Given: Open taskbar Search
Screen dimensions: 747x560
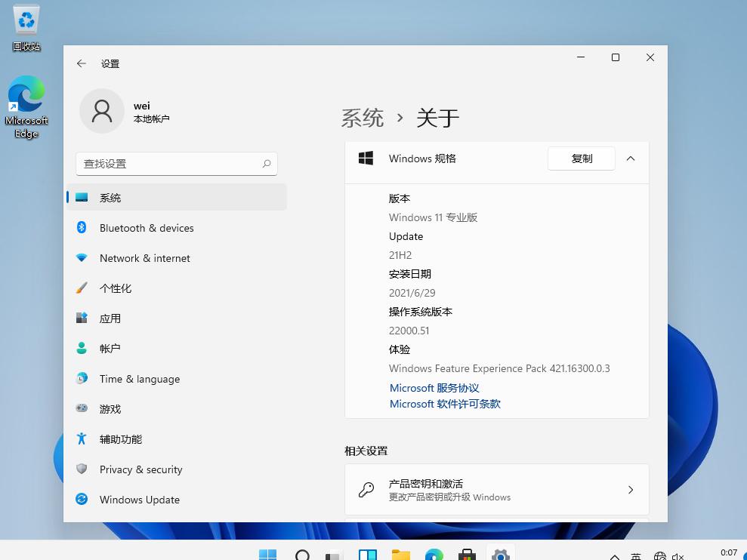Looking at the screenshot, I should click(301, 555).
